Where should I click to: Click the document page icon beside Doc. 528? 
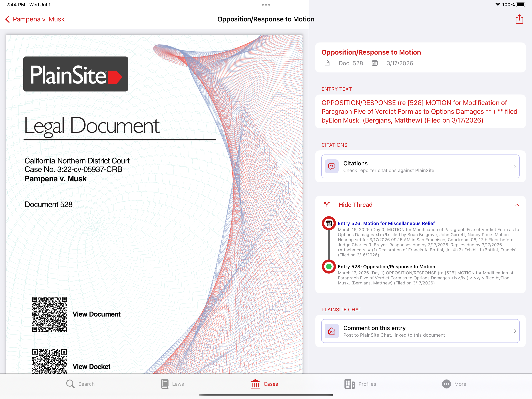coord(327,63)
